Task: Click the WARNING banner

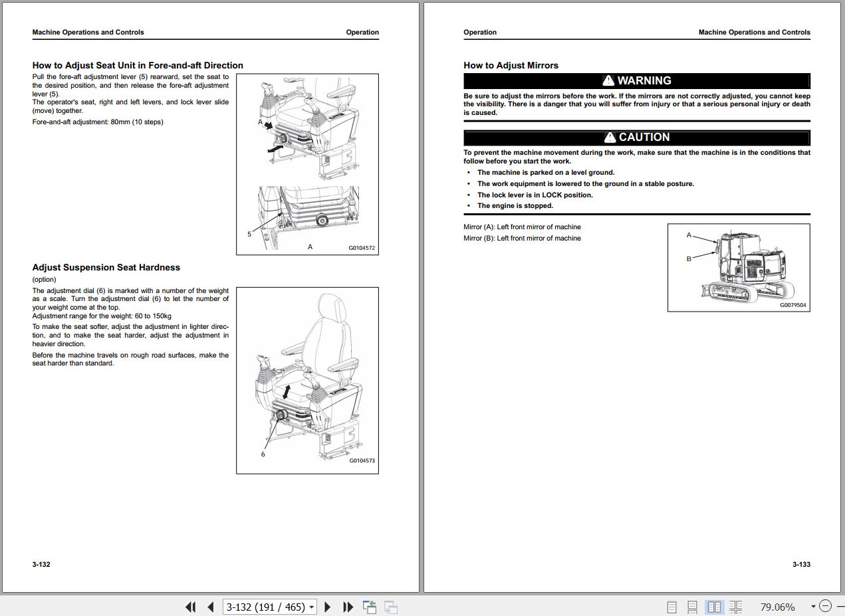Action: (637, 80)
